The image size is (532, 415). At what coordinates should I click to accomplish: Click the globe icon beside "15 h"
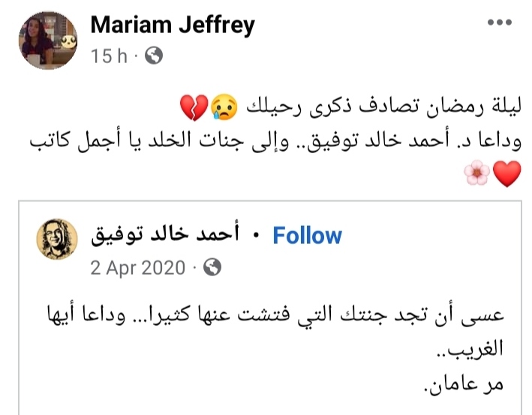click(x=154, y=56)
